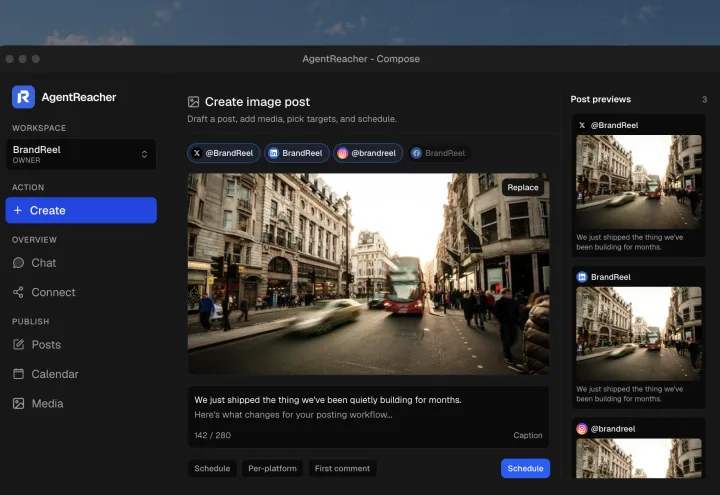Click the previews count 3
This screenshot has width=720, height=495.
tap(704, 99)
